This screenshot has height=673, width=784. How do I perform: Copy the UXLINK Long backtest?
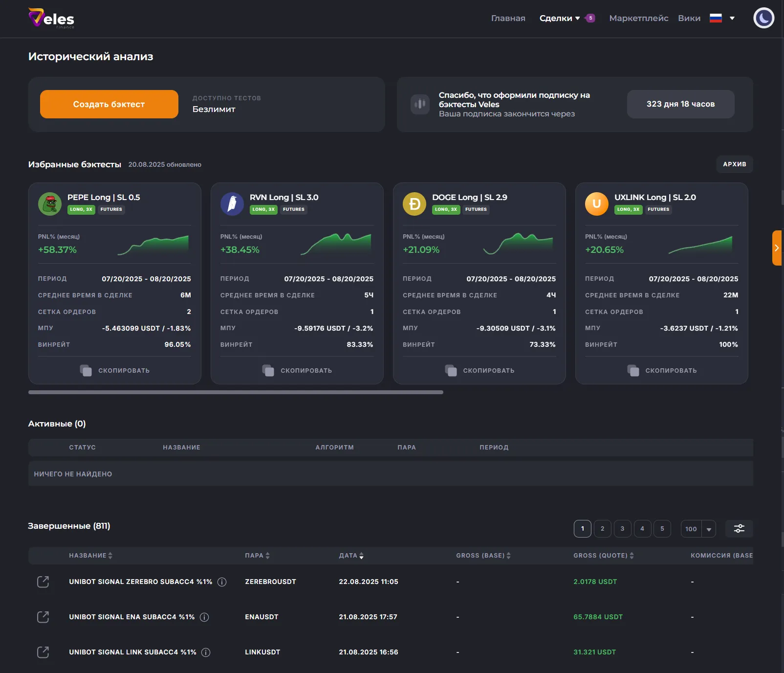662,371
